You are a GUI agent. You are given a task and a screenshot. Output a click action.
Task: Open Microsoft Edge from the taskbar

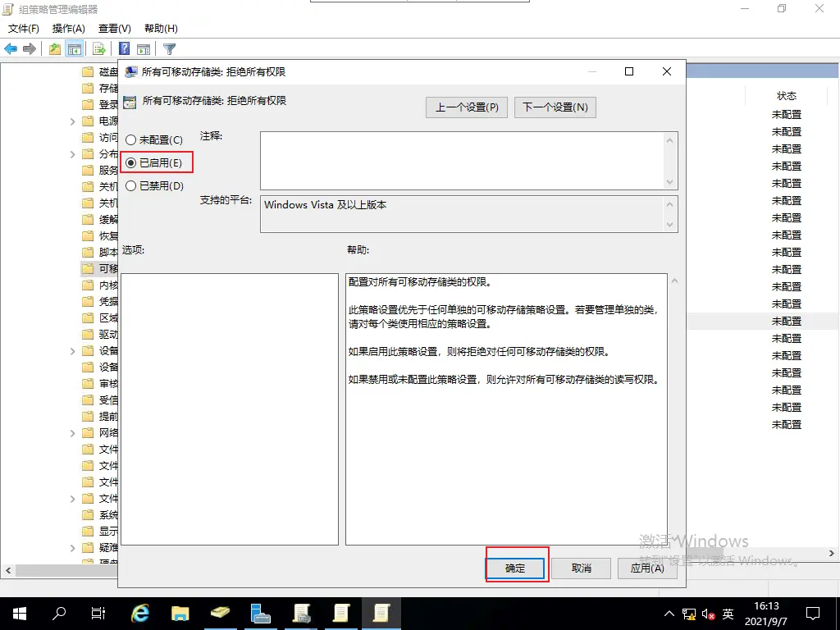pyautogui.click(x=139, y=613)
